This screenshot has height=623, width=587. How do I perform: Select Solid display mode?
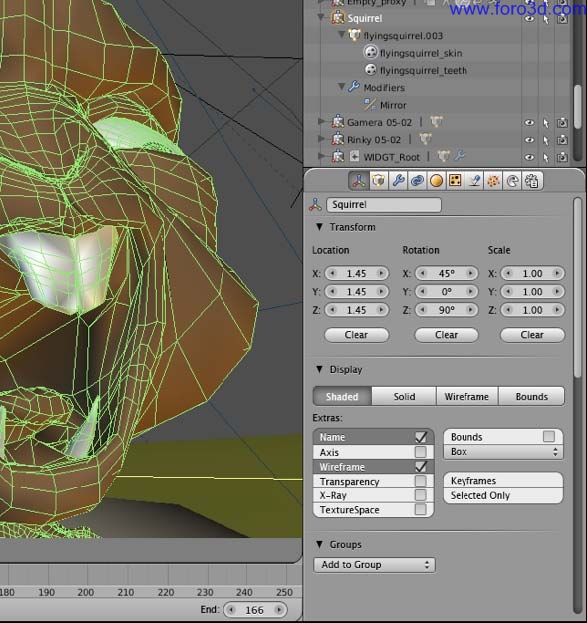[x=404, y=397]
